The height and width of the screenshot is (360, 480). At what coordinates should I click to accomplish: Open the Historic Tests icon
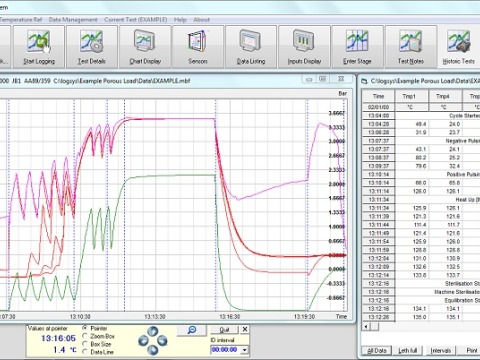coord(459,47)
